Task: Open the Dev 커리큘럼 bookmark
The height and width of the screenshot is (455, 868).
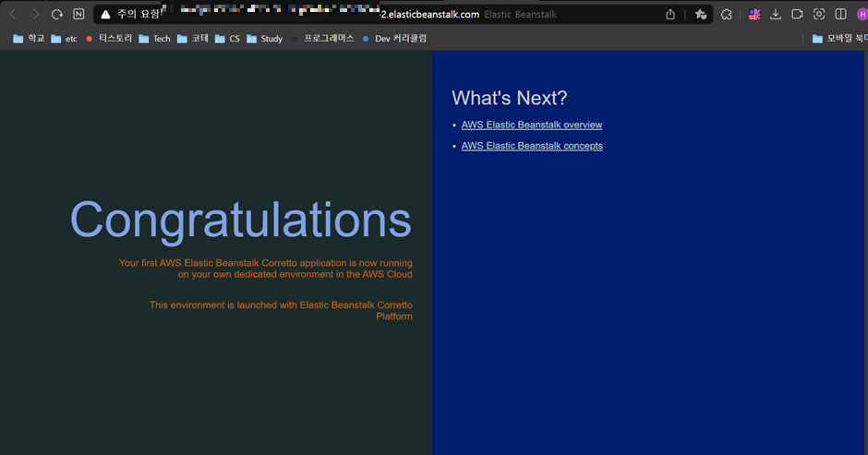Action: (394, 38)
